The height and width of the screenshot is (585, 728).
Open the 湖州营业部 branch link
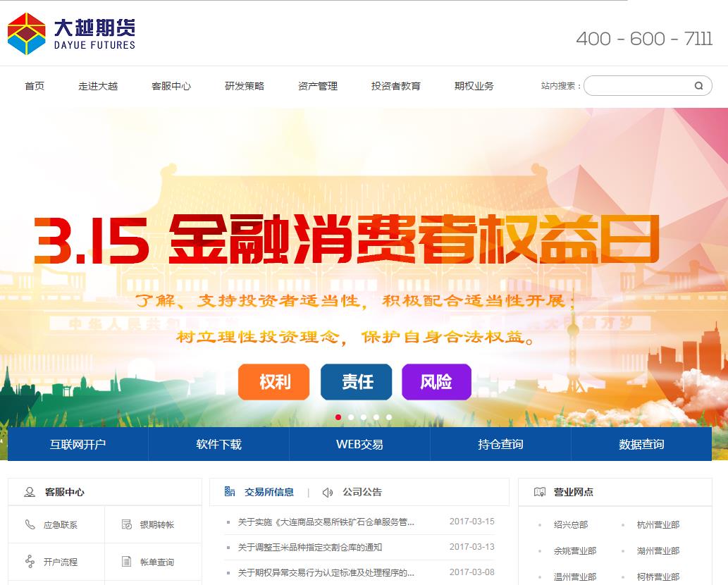click(x=658, y=550)
